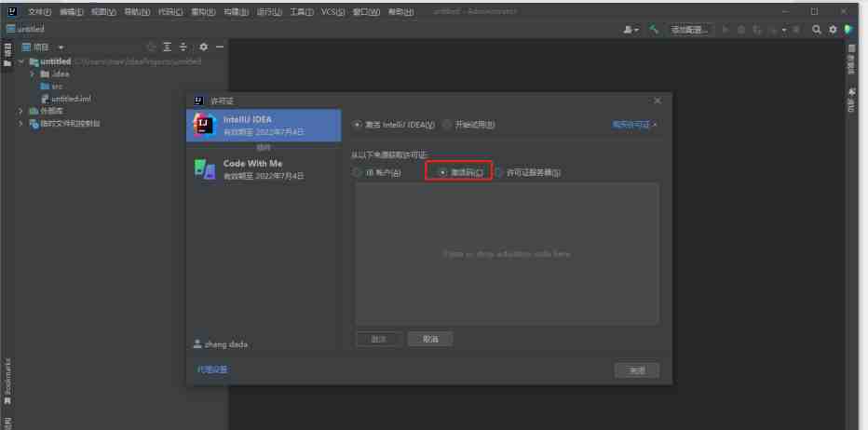Viewport: 868px width, 430px height.
Task: Select IntelliJ IDEA in the license list
Action: click(264, 125)
